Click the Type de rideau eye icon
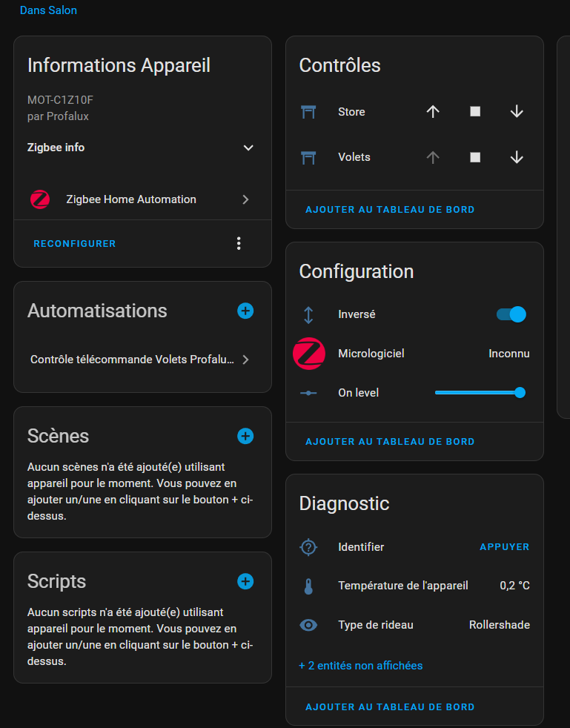Screen dimensions: 570x728 pos(308,625)
